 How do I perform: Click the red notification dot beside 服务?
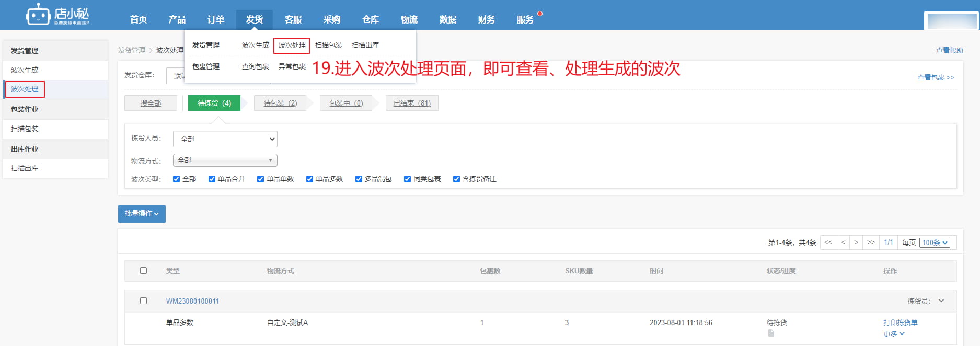click(x=540, y=14)
